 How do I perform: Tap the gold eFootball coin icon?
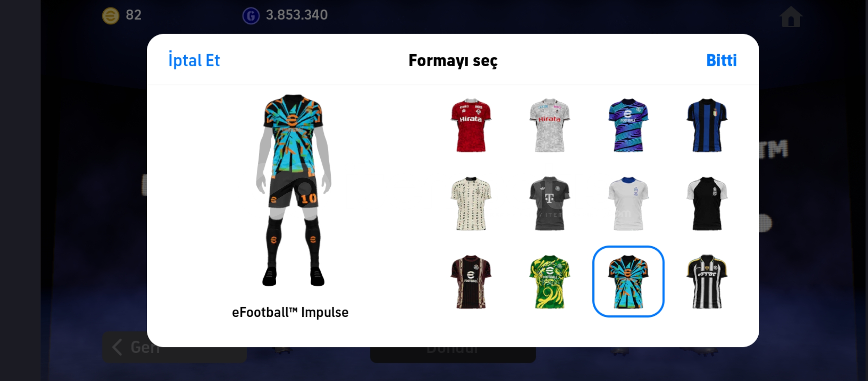[111, 16]
